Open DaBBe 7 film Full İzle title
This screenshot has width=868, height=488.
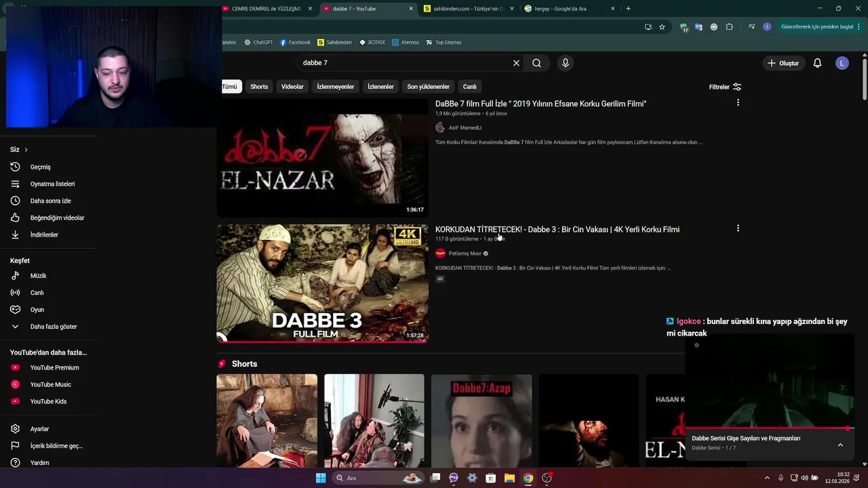[540, 104]
